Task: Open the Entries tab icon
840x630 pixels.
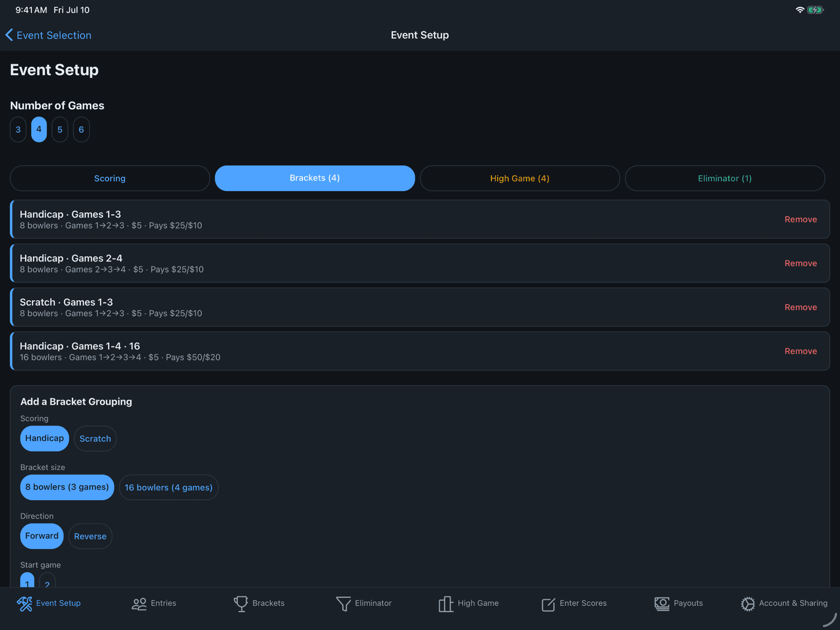Action: 139,604
